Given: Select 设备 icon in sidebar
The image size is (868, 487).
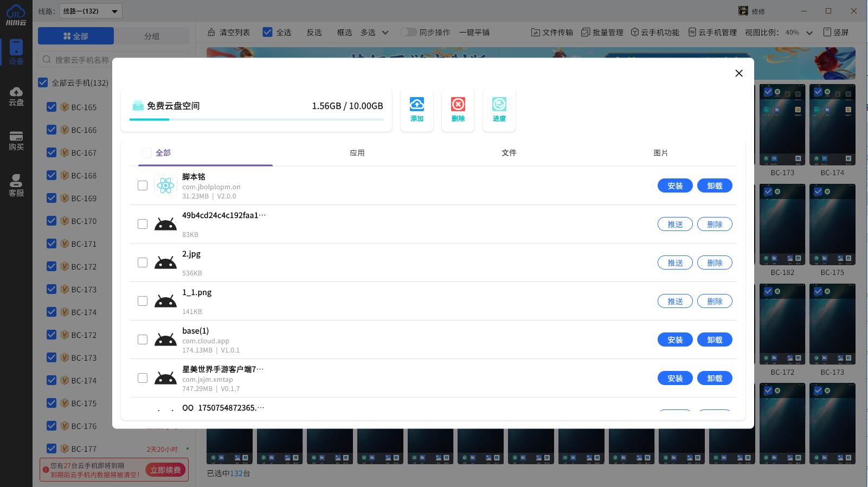Looking at the screenshot, I should click(x=16, y=52).
